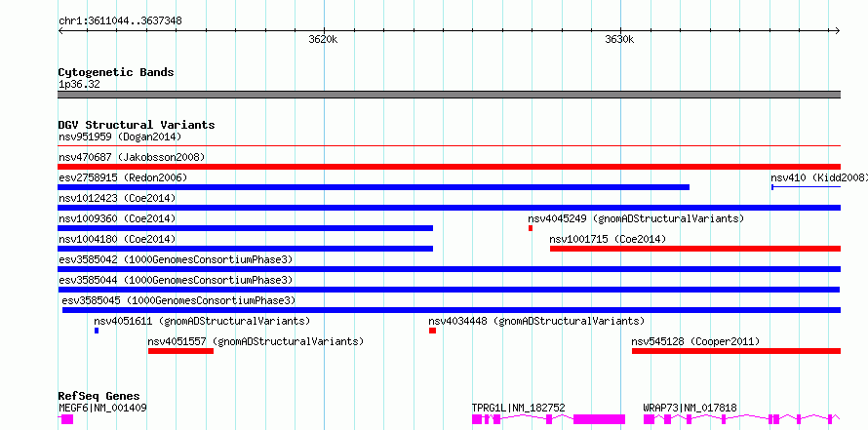Image resolution: width=868 pixels, height=430 pixels.
Task: Click the thin blue nsv410 variant line
Action: [x=806, y=187]
